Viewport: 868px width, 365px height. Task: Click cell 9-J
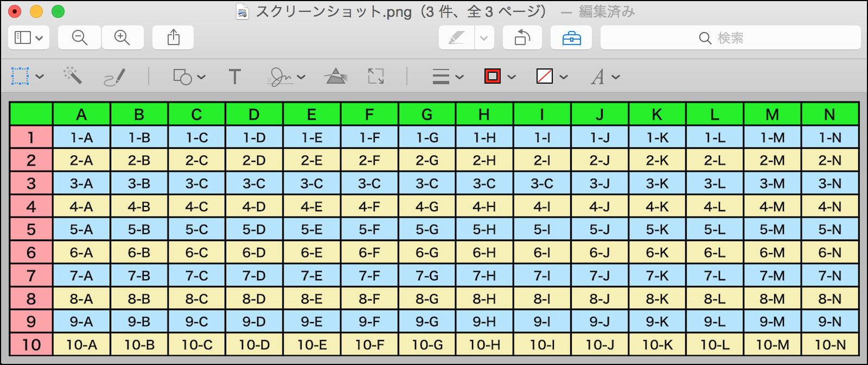tap(599, 322)
